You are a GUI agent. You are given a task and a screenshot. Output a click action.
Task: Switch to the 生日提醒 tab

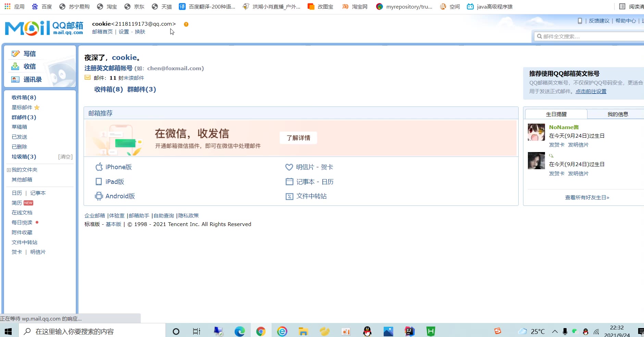click(556, 114)
